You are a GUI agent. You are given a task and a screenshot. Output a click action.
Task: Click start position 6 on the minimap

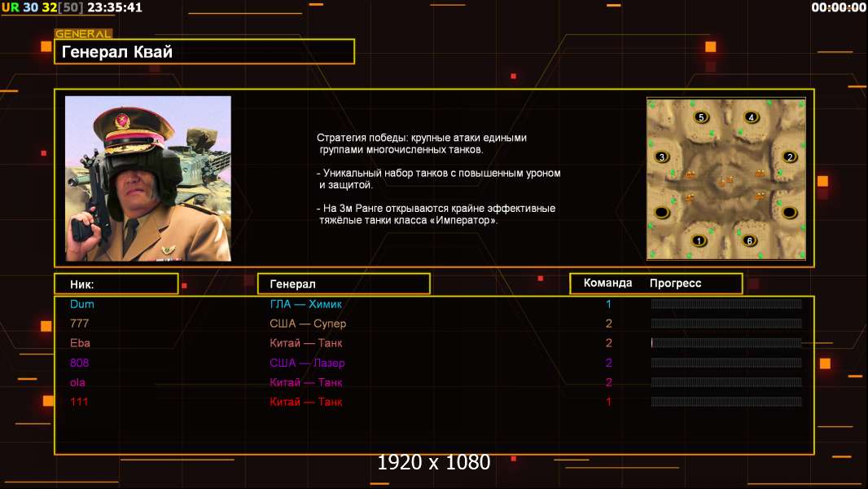(x=750, y=240)
